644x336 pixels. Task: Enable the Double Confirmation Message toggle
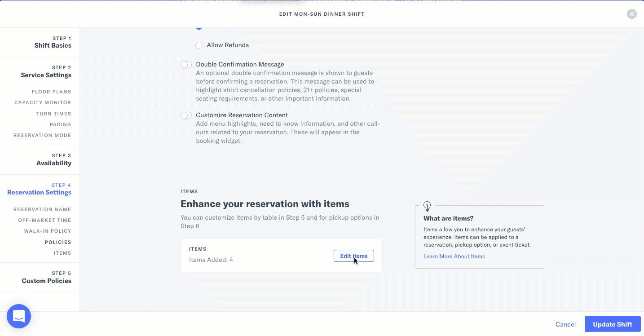pyautogui.click(x=186, y=65)
